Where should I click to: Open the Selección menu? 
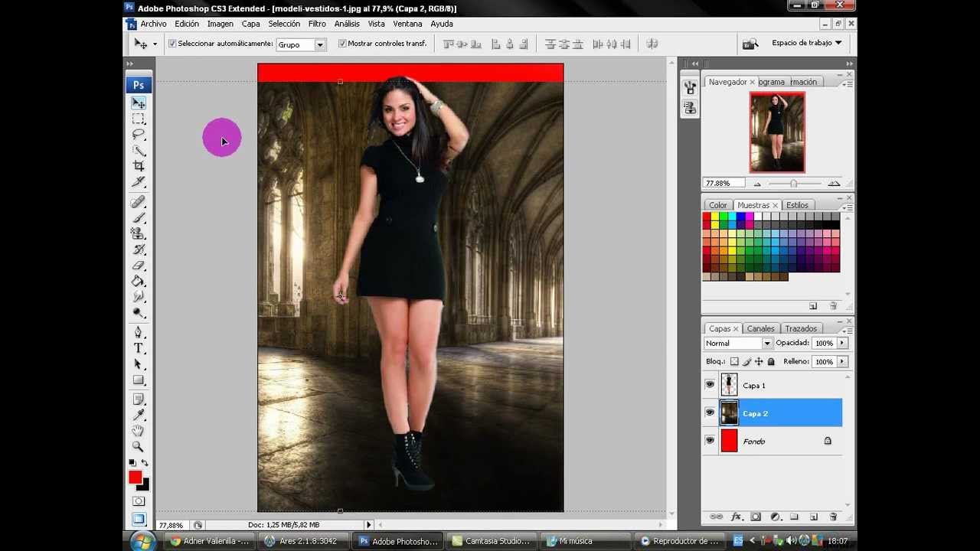click(284, 24)
